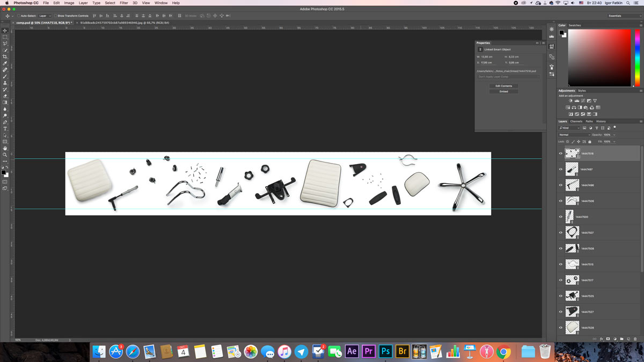Select the Gradient tool
644x362 pixels.
coord(5,102)
